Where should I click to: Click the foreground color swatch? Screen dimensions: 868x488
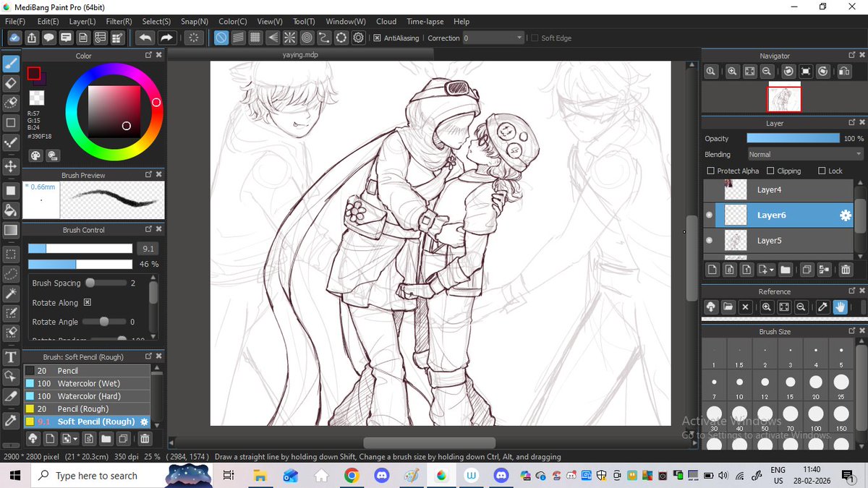pyautogui.click(x=34, y=74)
